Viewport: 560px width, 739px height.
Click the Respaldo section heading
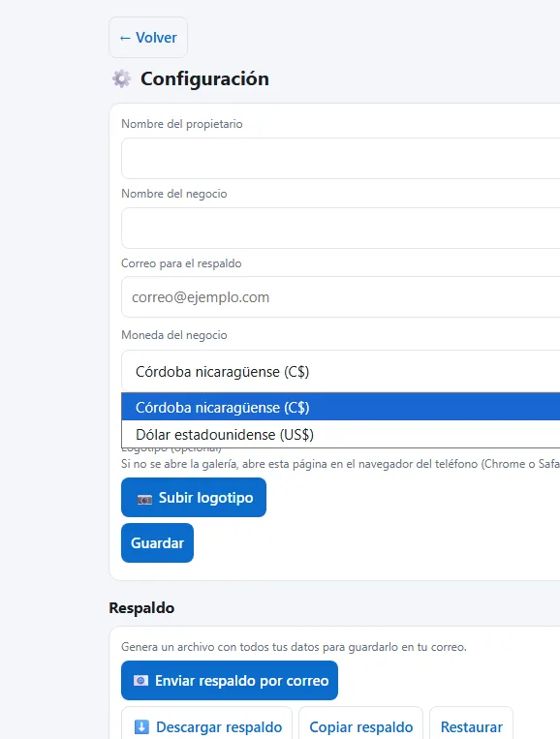click(x=141, y=608)
